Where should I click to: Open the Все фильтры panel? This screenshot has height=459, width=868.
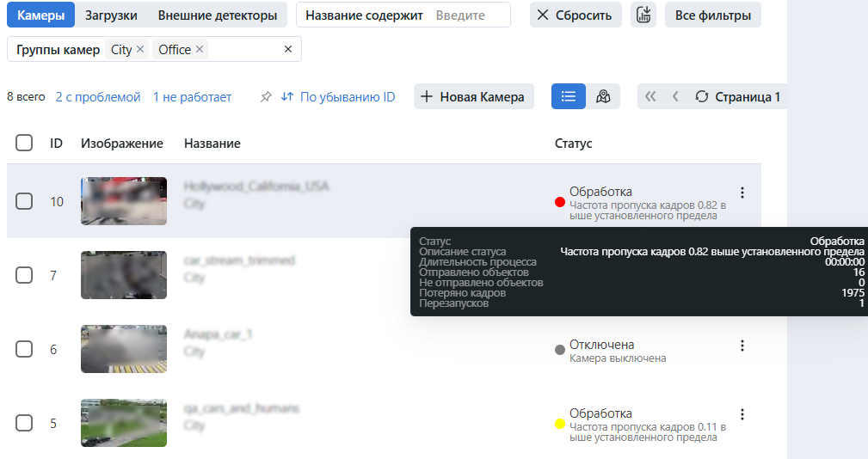coord(712,15)
